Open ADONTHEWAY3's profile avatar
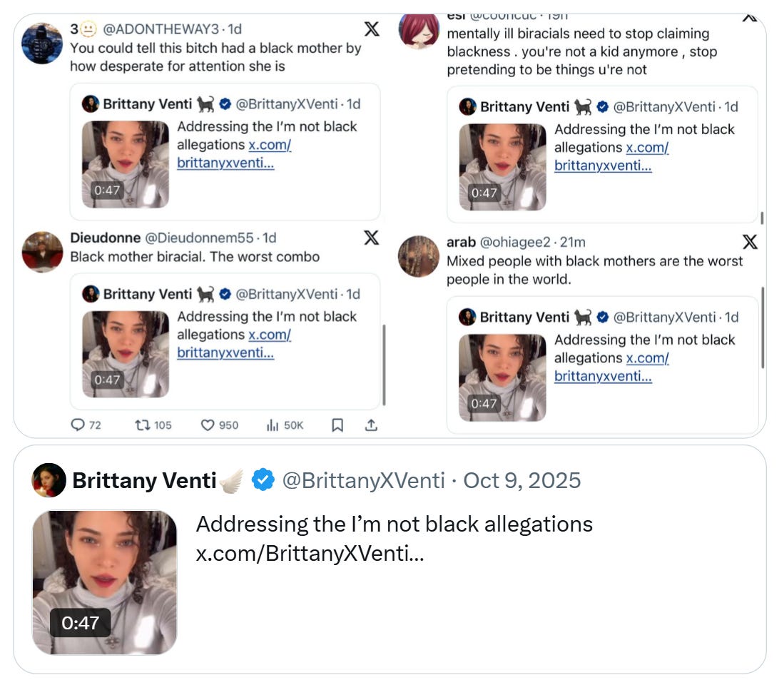The width and height of the screenshot is (784, 685). coord(42,43)
